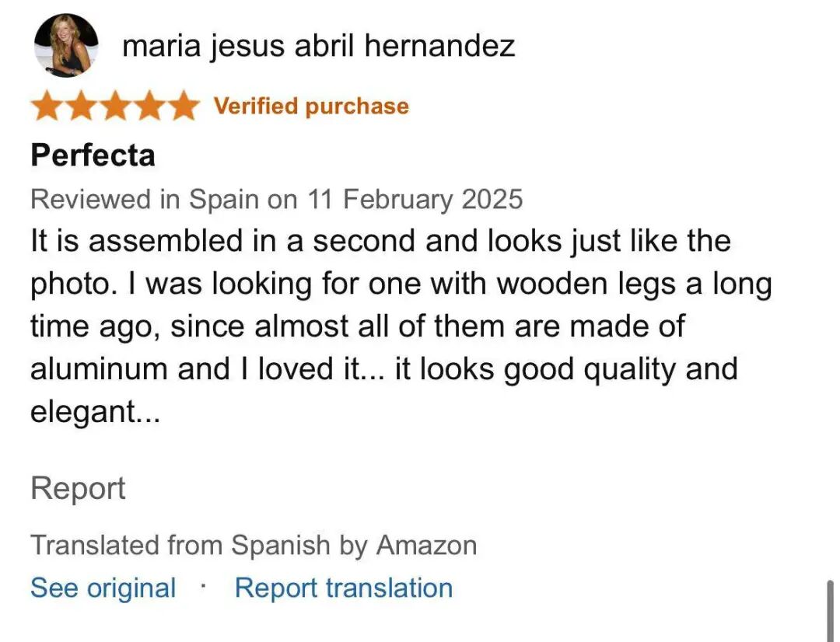Click the third rating star
This screenshot has height=642, width=840.
click(x=114, y=106)
